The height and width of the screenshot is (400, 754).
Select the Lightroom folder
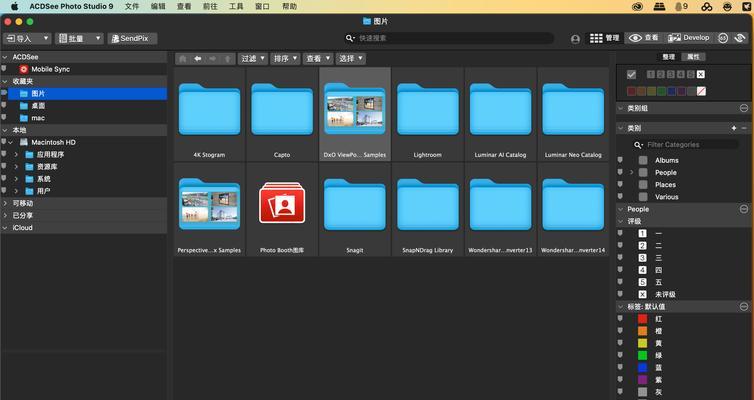(427, 113)
